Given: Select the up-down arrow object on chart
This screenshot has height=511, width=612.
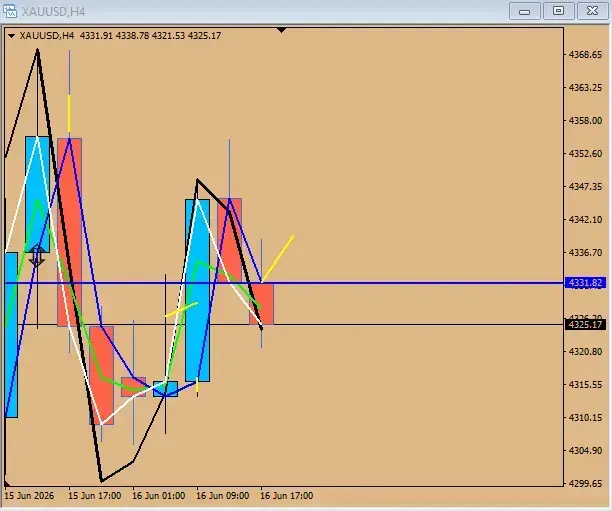Looking at the screenshot, I should point(37,255).
